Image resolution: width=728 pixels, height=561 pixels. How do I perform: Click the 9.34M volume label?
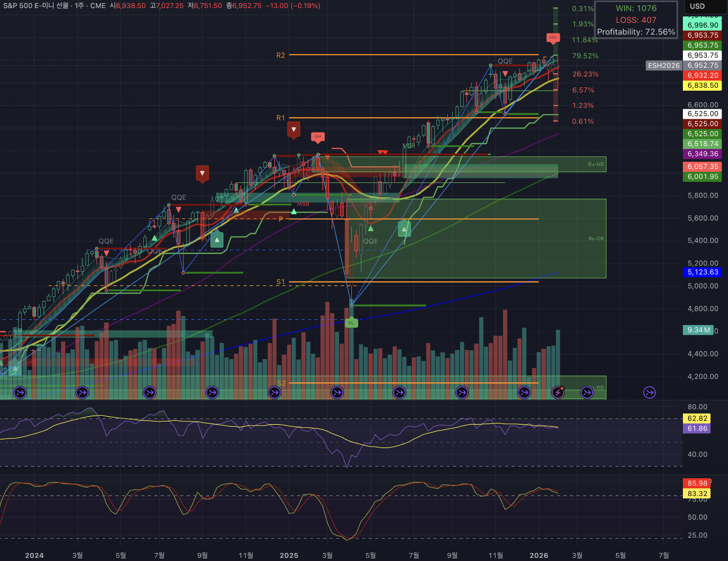pyautogui.click(x=698, y=330)
